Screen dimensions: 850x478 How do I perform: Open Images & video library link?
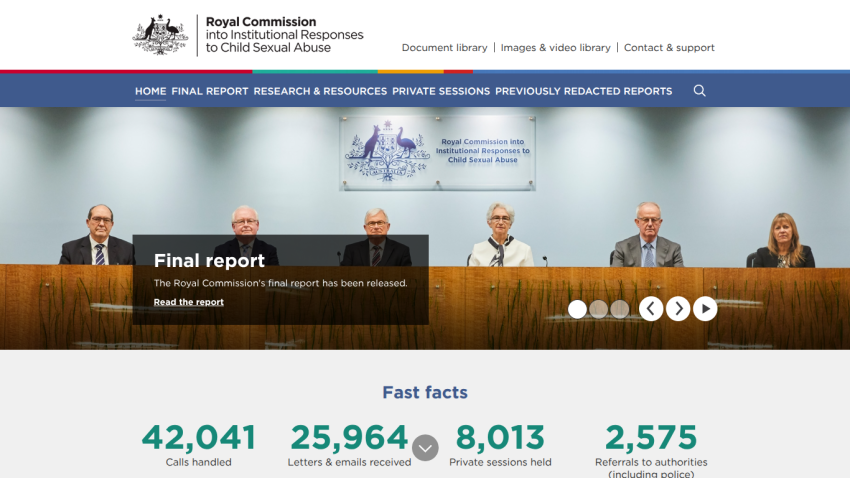coord(556,48)
